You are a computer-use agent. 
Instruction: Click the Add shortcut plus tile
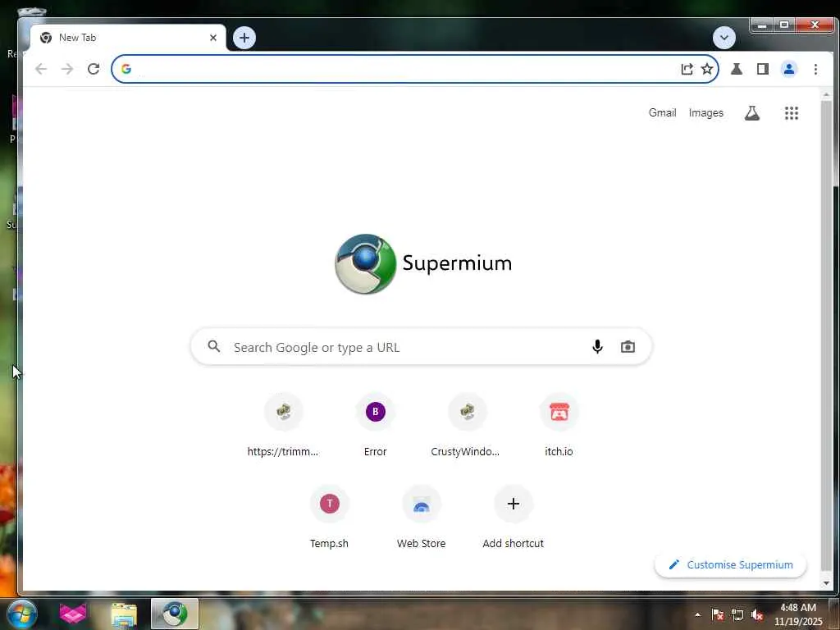[514, 518]
